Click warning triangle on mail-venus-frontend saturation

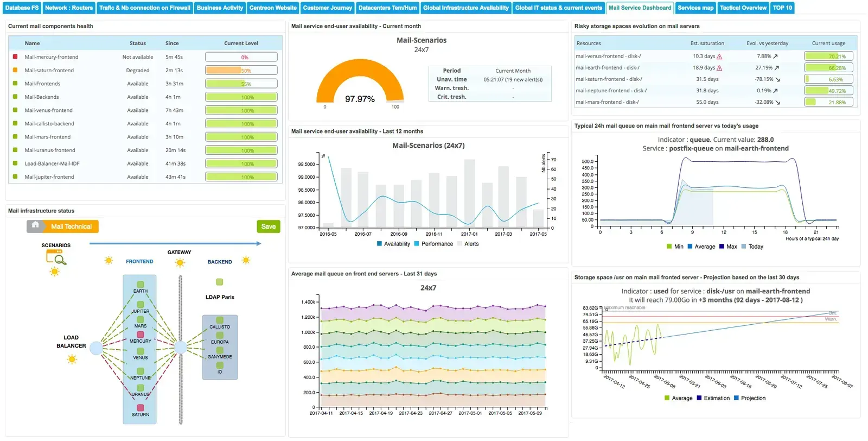(x=719, y=56)
